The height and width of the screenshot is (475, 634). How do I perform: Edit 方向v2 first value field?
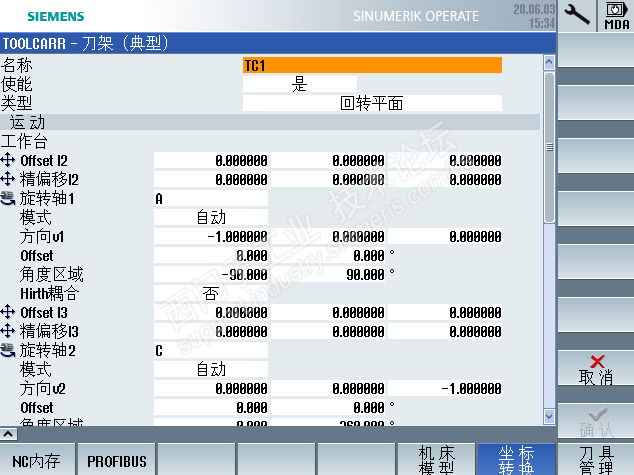211,388
